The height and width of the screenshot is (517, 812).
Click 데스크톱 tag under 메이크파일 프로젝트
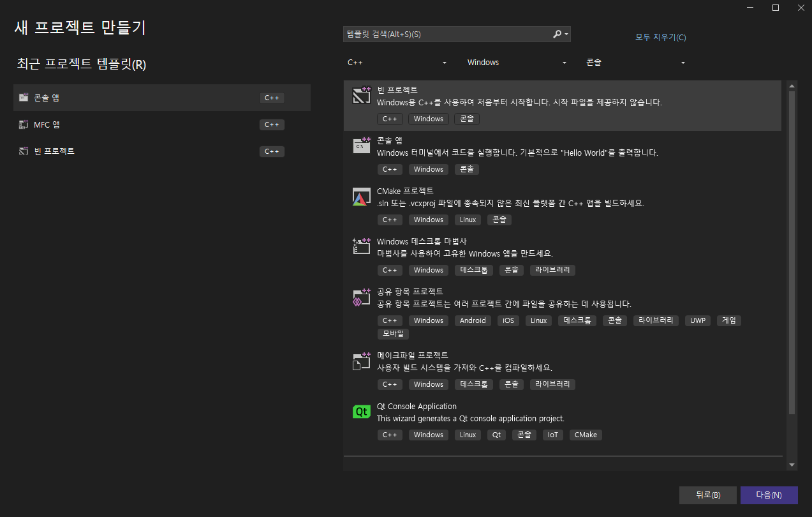474,384
